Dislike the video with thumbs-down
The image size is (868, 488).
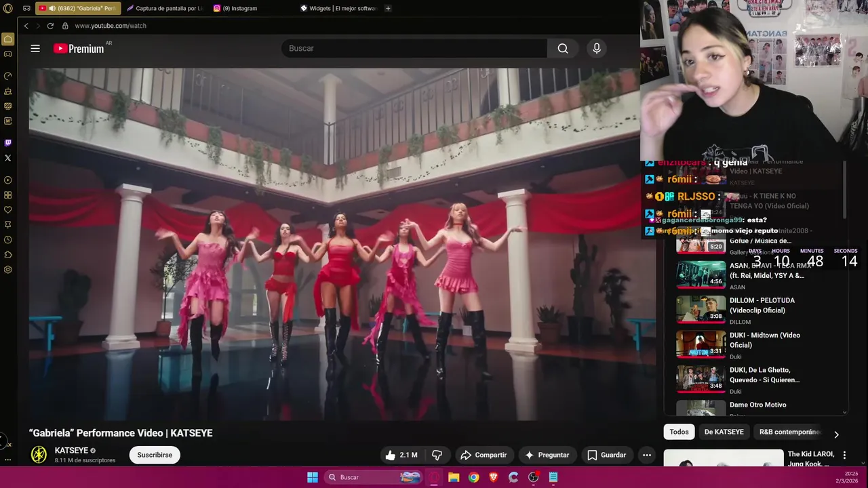437,455
